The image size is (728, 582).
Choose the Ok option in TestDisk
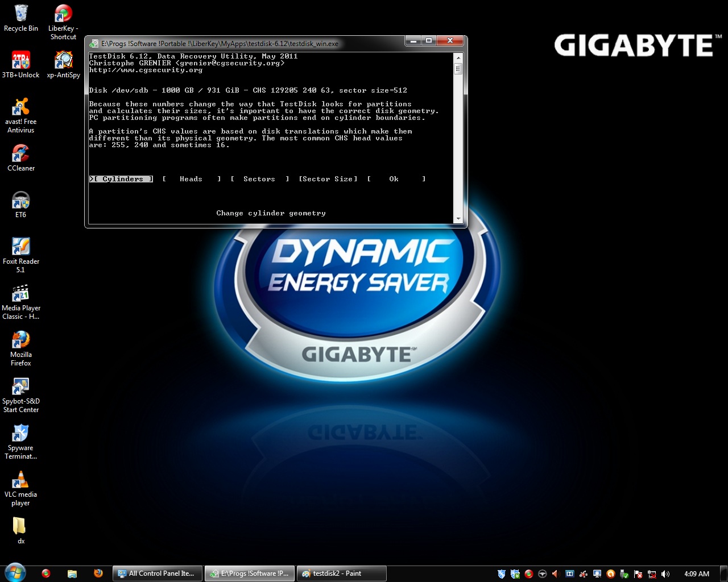pyautogui.click(x=396, y=179)
